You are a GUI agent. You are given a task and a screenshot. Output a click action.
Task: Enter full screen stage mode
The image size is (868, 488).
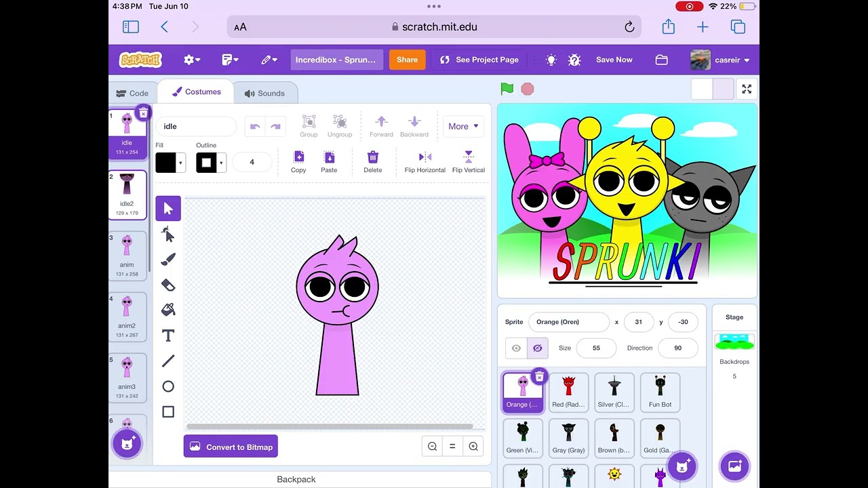pos(747,89)
